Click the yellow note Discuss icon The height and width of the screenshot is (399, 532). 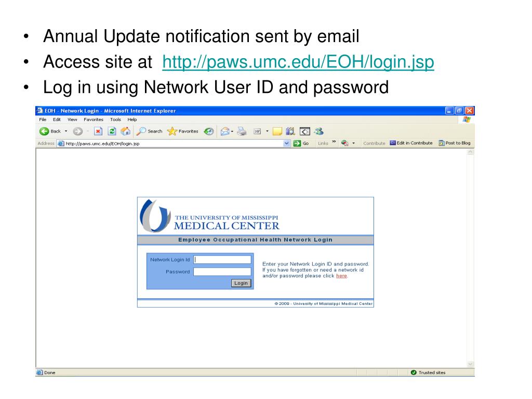pos(277,131)
